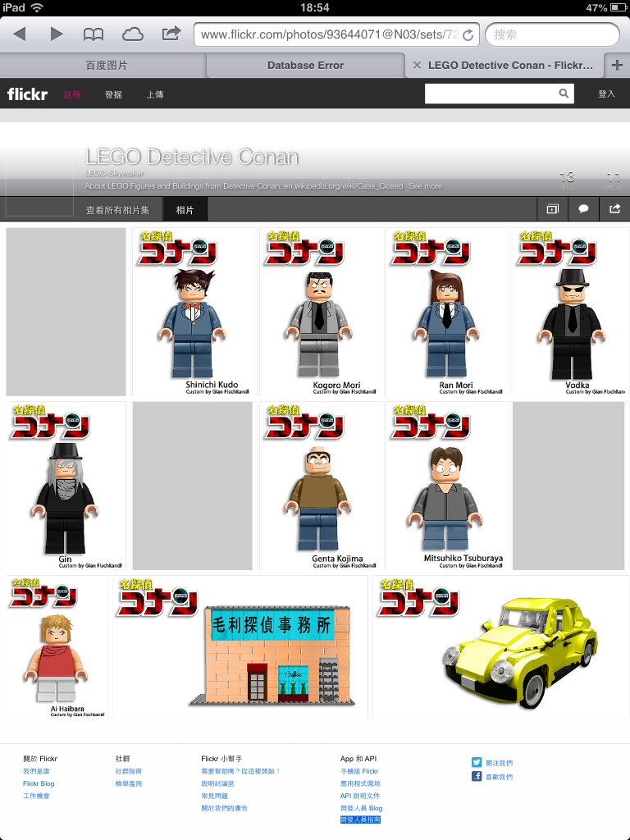Image resolution: width=630 pixels, height=840 pixels.
Task: Open the bookmarks book icon
Action: coord(94,34)
